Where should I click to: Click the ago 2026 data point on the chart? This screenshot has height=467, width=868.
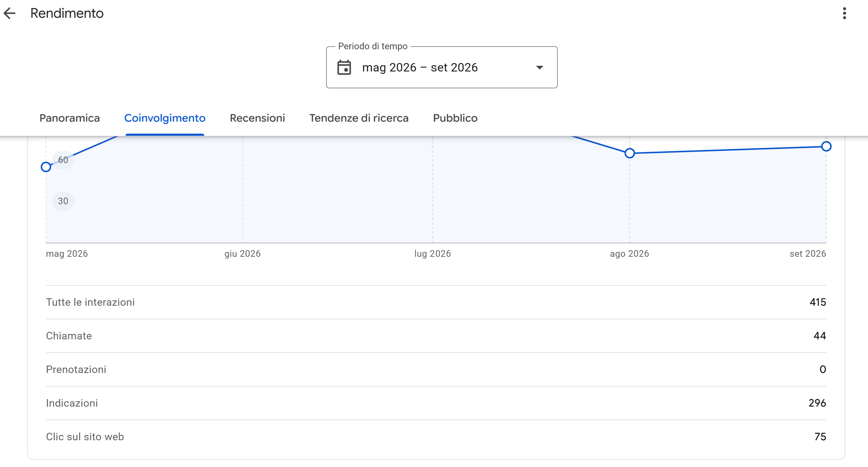point(630,153)
